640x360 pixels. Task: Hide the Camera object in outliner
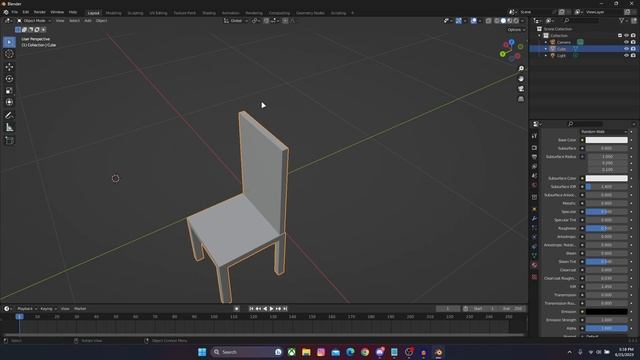coord(626,42)
